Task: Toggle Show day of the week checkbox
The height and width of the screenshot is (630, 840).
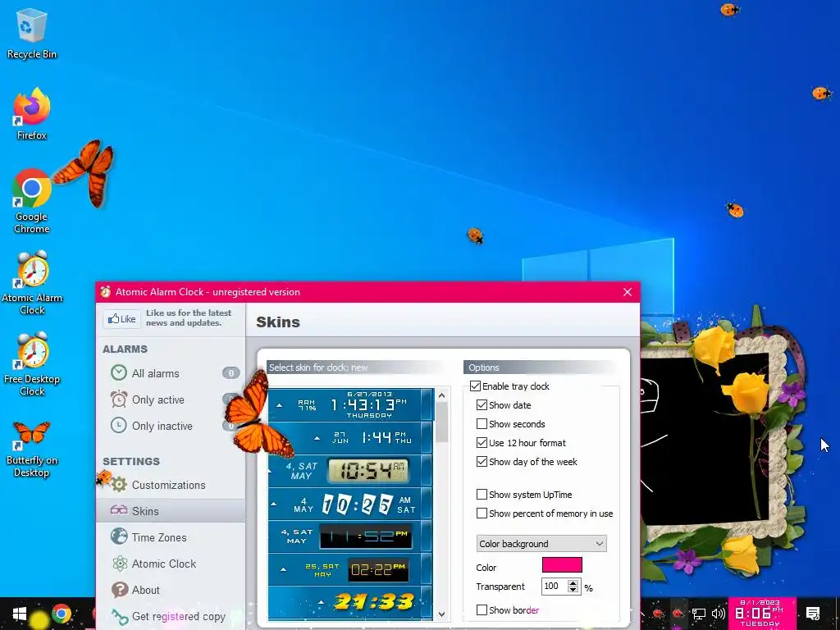Action: coord(482,461)
